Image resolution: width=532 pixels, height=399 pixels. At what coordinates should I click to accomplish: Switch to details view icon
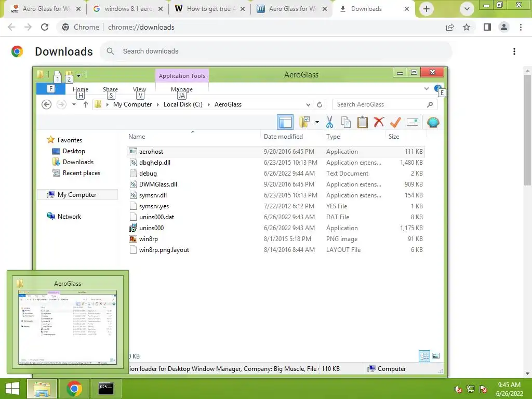click(424, 356)
